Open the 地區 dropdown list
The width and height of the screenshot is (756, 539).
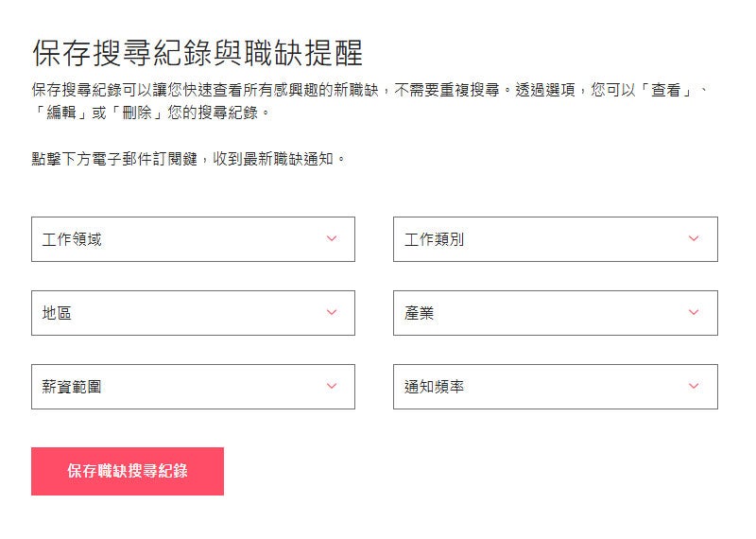193,313
